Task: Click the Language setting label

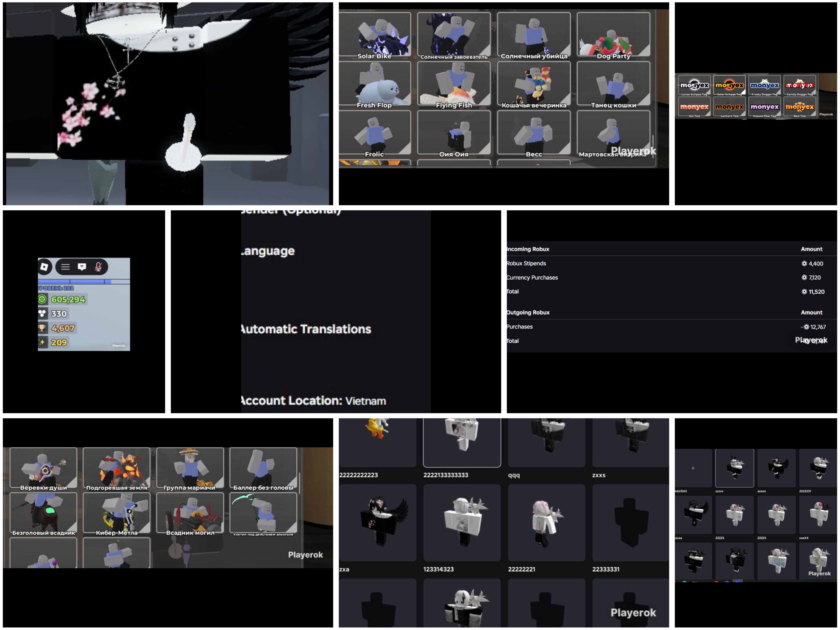Action: pyautogui.click(x=268, y=251)
